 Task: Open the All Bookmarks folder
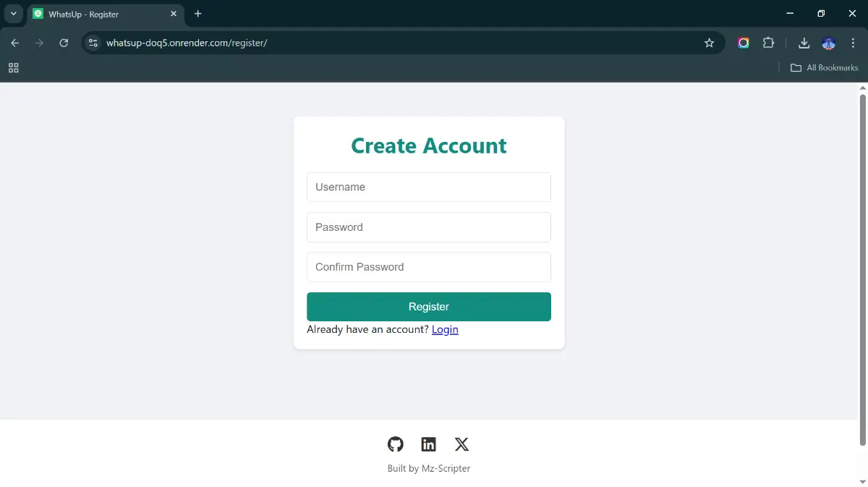point(824,67)
